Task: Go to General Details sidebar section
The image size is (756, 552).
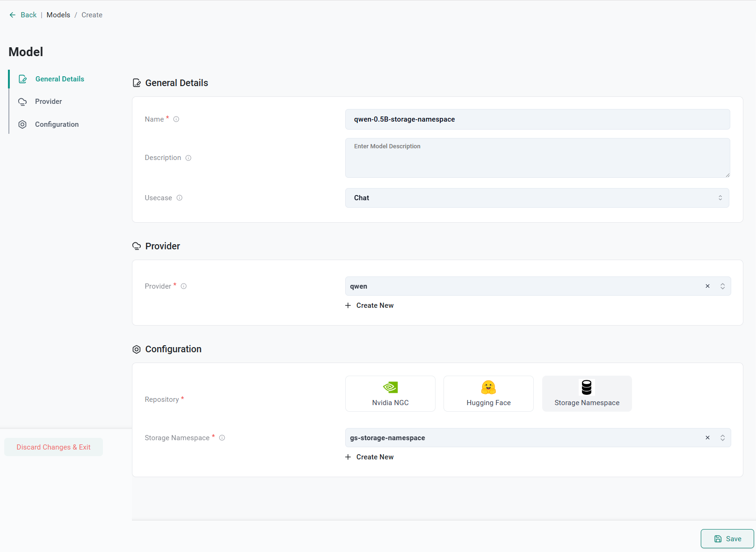Action: (59, 79)
